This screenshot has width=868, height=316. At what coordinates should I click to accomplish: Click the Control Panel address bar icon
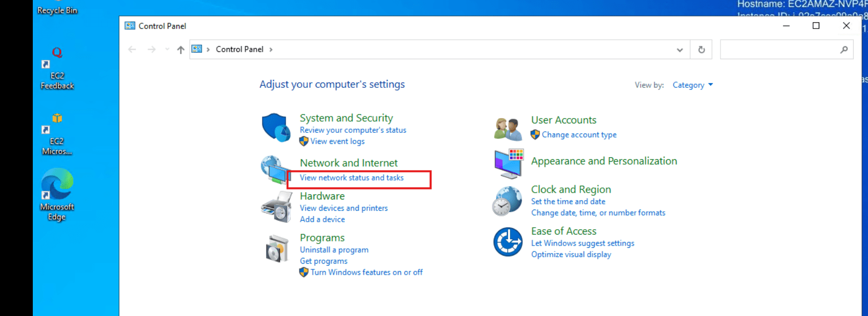pyautogui.click(x=197, y=49)
